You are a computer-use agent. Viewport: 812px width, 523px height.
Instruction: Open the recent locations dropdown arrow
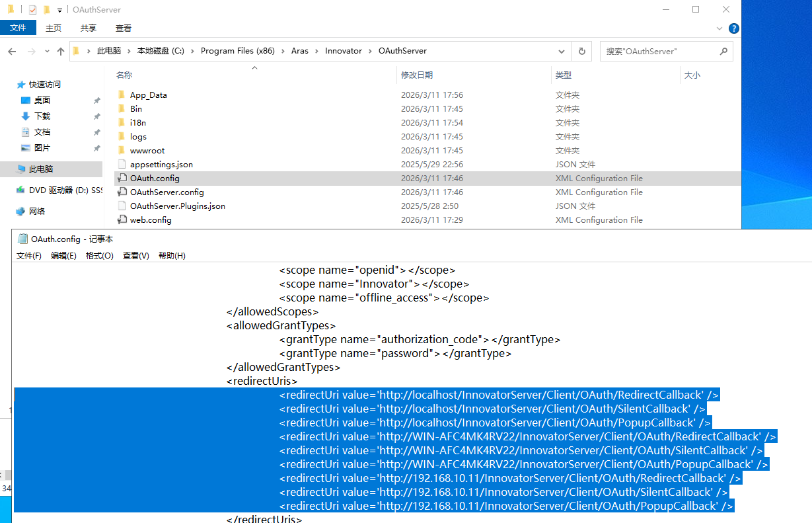point(47,51)
